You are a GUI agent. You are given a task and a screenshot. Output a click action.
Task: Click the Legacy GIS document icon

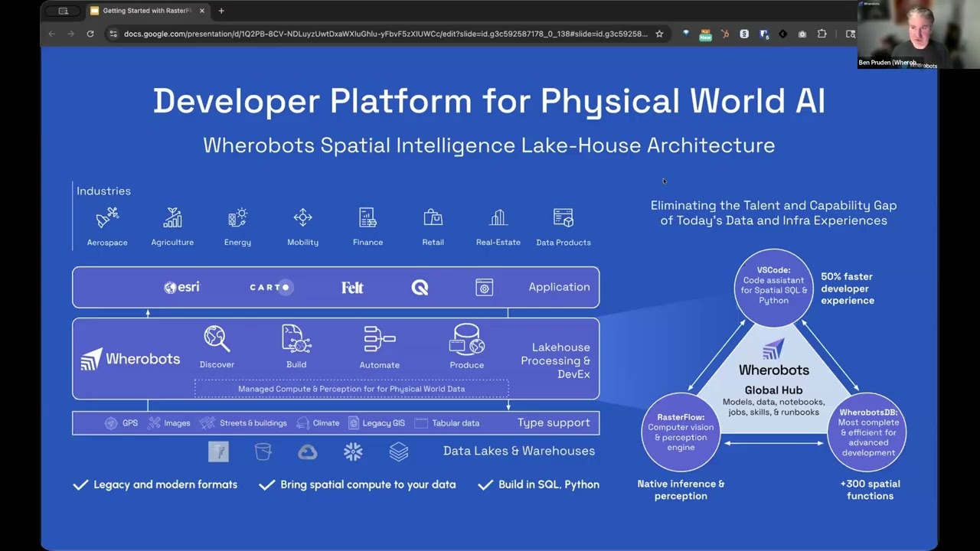[354, 422]
